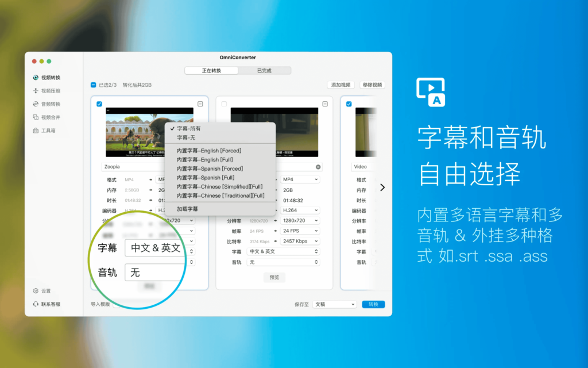Viewport: 588px width, 368px height.
Task: Open the 音频转换 sidebar section
Action: [x=47, y=104]
